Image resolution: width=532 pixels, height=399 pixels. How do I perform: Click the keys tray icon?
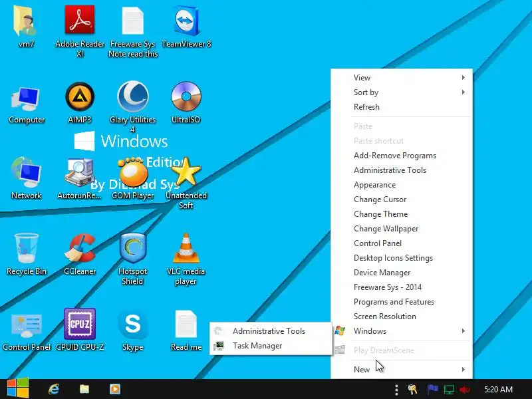[412, 390]
